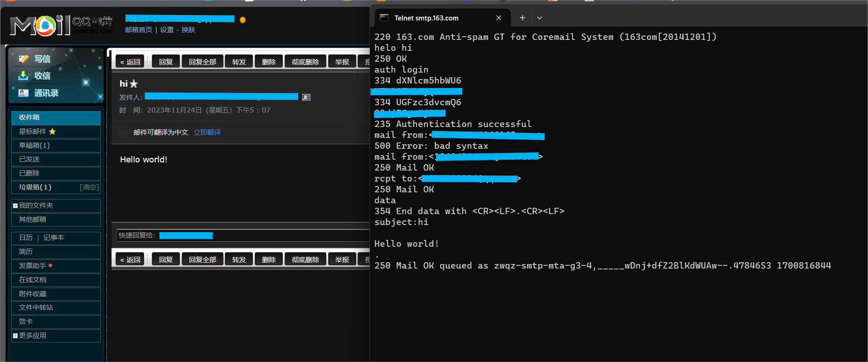Open 已发送 sent folder

(56, 159)
